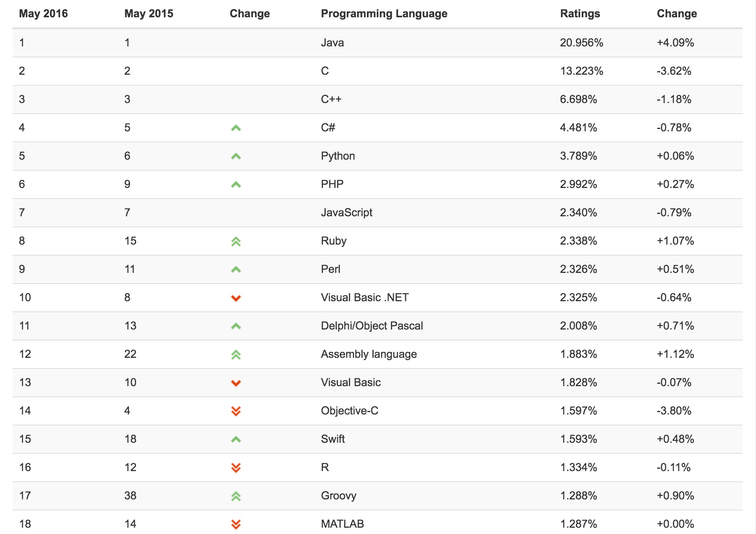
Task: Click the double down arrow for Objective-C
Action: 236,411
